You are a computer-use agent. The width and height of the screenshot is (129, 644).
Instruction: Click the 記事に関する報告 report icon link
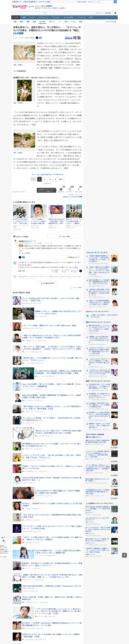(x=19, y=192)
